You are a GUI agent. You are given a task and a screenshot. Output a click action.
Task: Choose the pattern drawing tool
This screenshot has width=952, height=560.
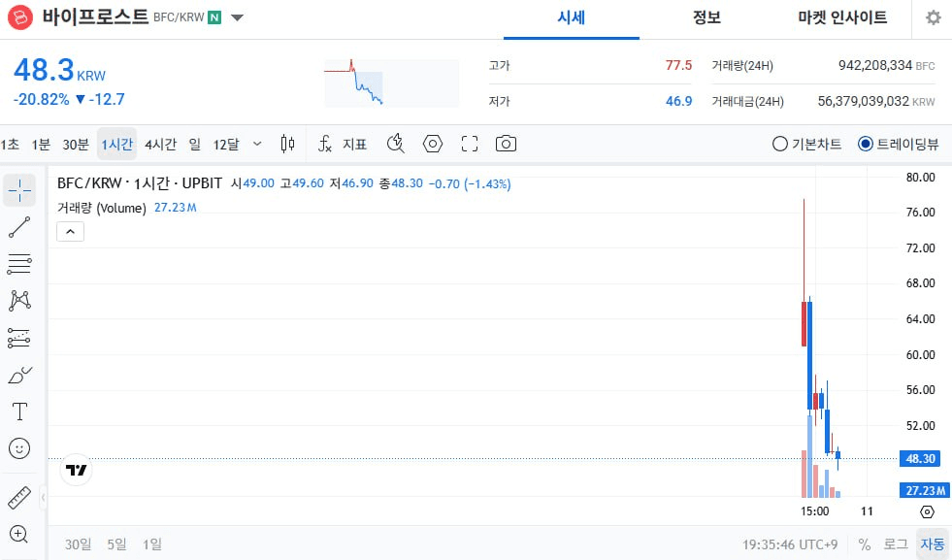(x=19, y=301)
